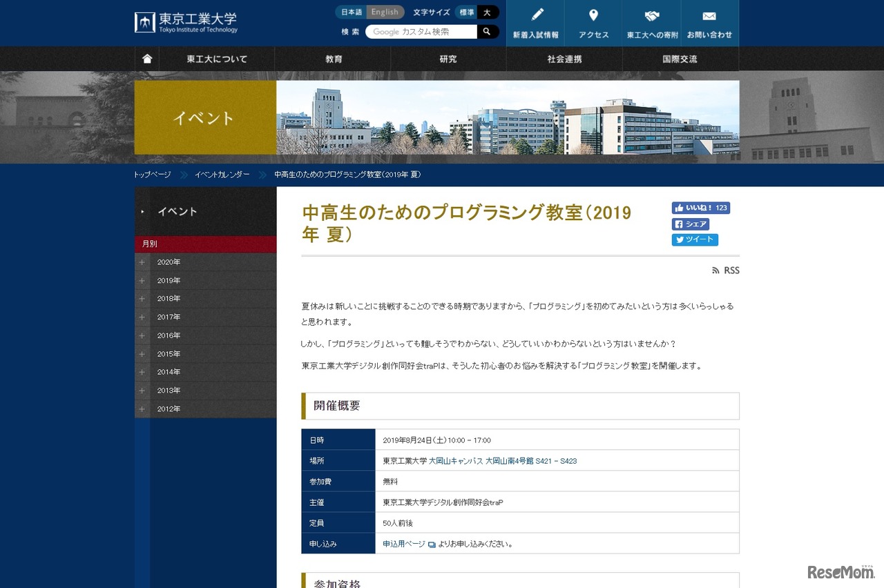Screen dimensions: 884x588
Task: Open お問い合わせ envelope icon link
Action: click(x=709, y=23)
